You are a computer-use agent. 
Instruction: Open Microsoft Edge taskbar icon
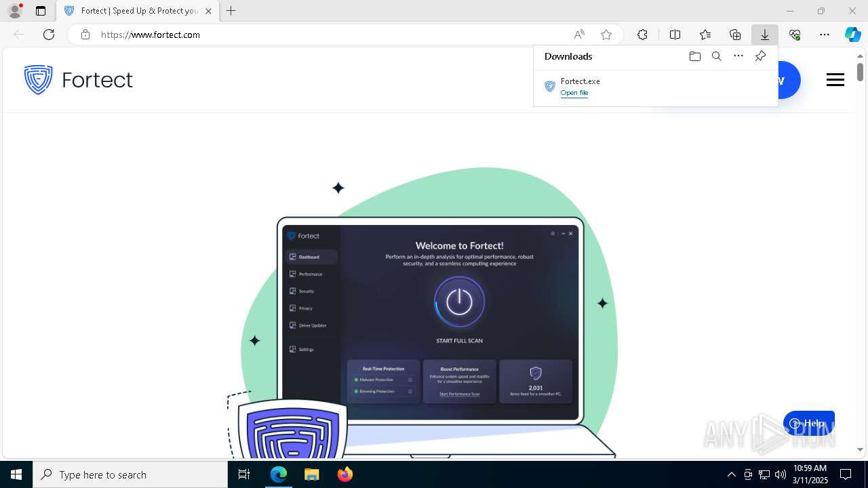(279, 474)
